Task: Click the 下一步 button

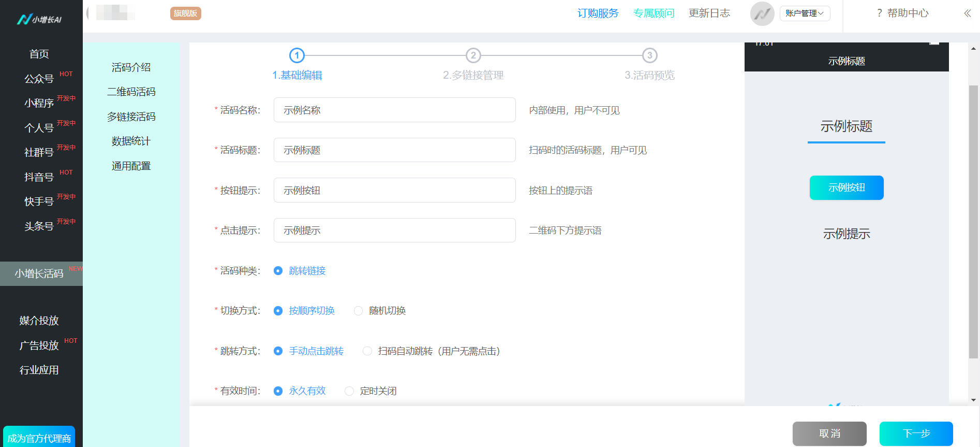Action: pyautogui.click(x=916, y=434)
